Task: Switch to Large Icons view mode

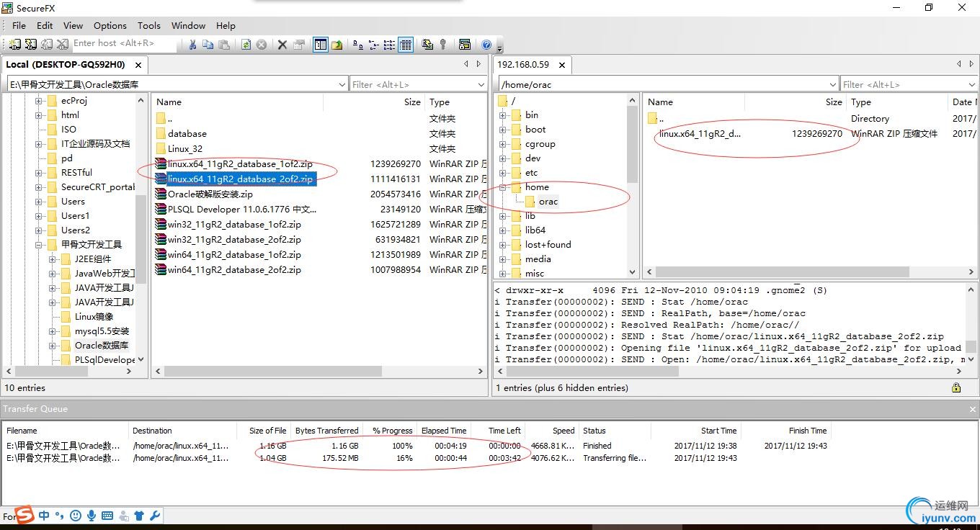Action: pyautogui.click(x=358, y=45)
